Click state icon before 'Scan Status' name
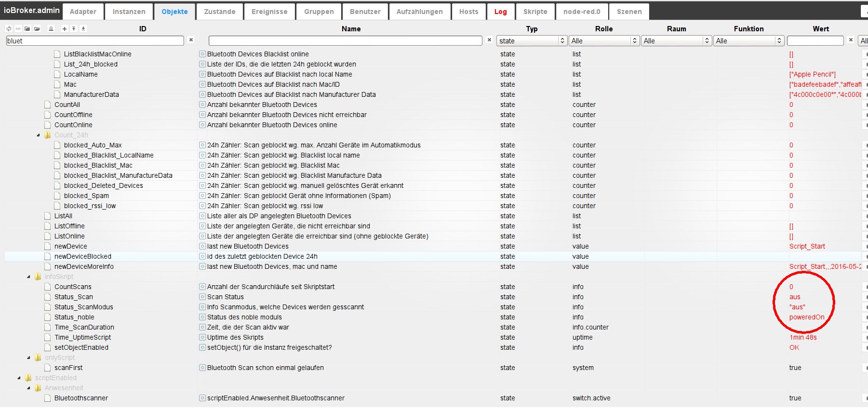This screenshot has height=410, width=868. pyautogui.click(x=202, y=297)
